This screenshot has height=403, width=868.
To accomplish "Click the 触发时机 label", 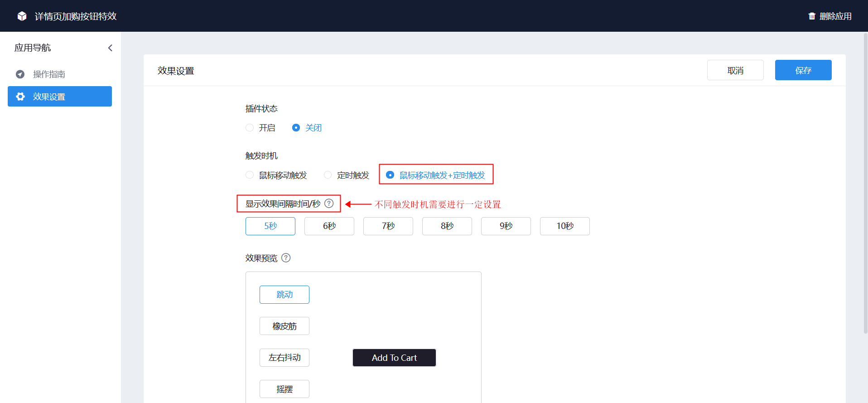I will click(261, 156).
